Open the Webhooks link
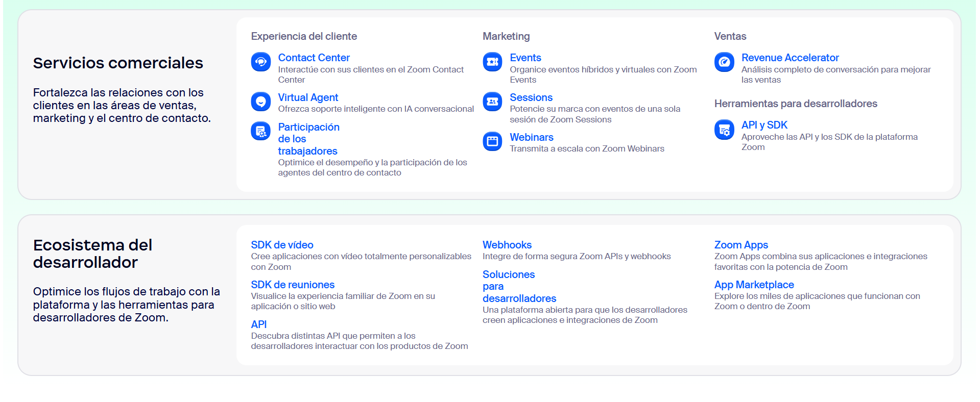Image resolution: width=980 pixels, height=402 pixels. [x=507, y=245]
